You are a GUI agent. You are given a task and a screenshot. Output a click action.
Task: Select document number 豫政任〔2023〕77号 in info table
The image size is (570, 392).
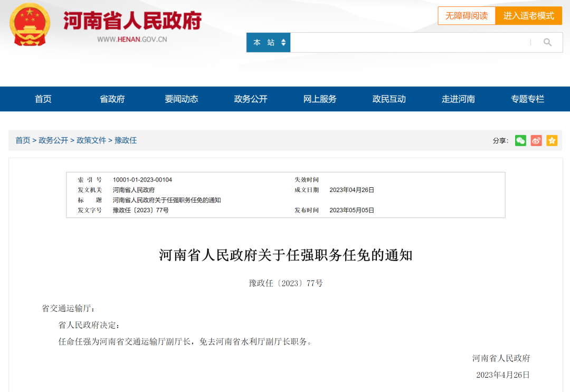point(141,211)
